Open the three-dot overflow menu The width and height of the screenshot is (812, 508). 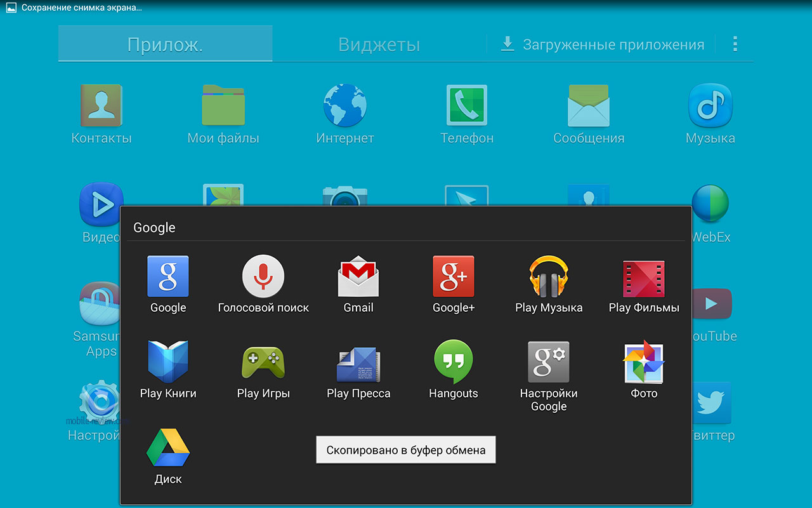735,44
